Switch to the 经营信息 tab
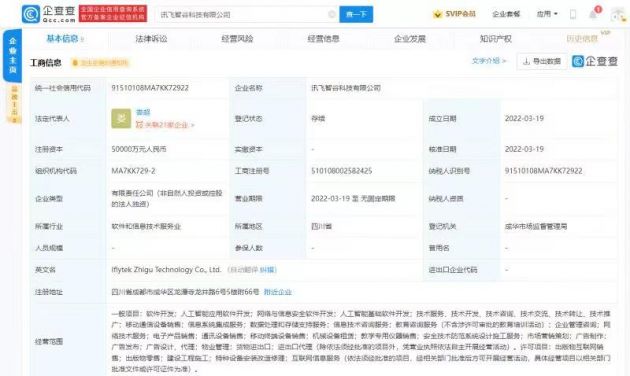 (323, 39)
